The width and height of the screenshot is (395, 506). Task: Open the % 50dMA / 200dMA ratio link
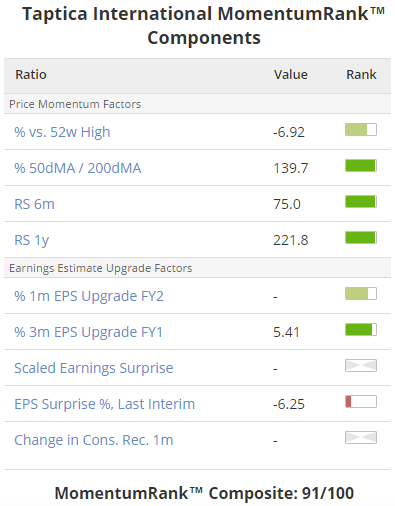coord(78,168)
